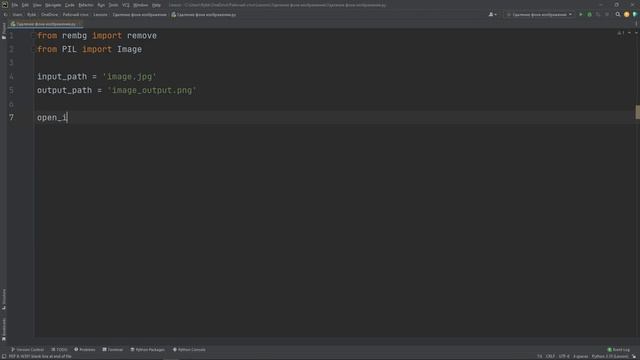Screen dimensions: 640x360
Task: Open the Window menu
Action: point(141,5)
